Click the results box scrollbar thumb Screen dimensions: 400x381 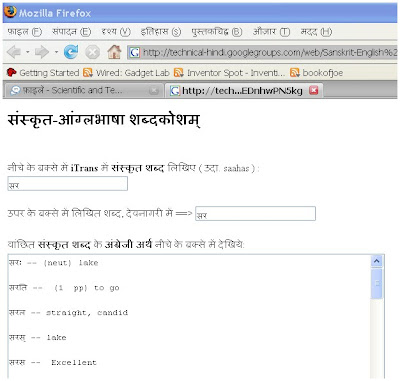point(377,284)
